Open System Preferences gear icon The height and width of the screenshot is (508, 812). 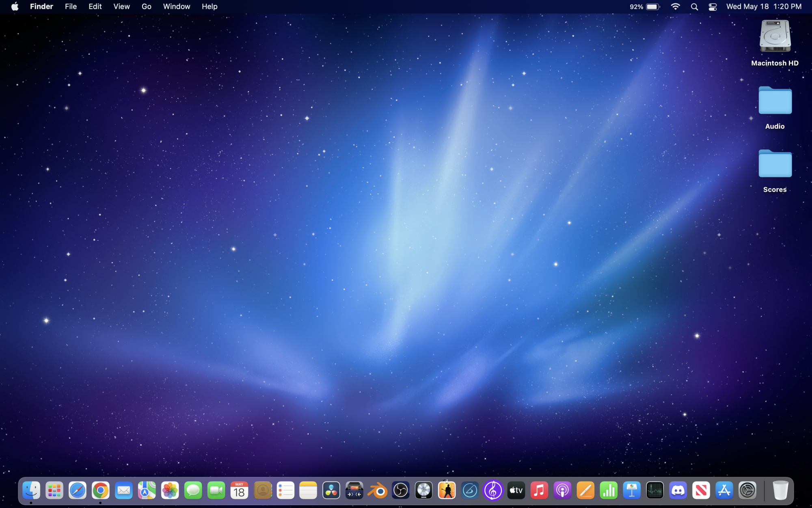pos(747,491)
